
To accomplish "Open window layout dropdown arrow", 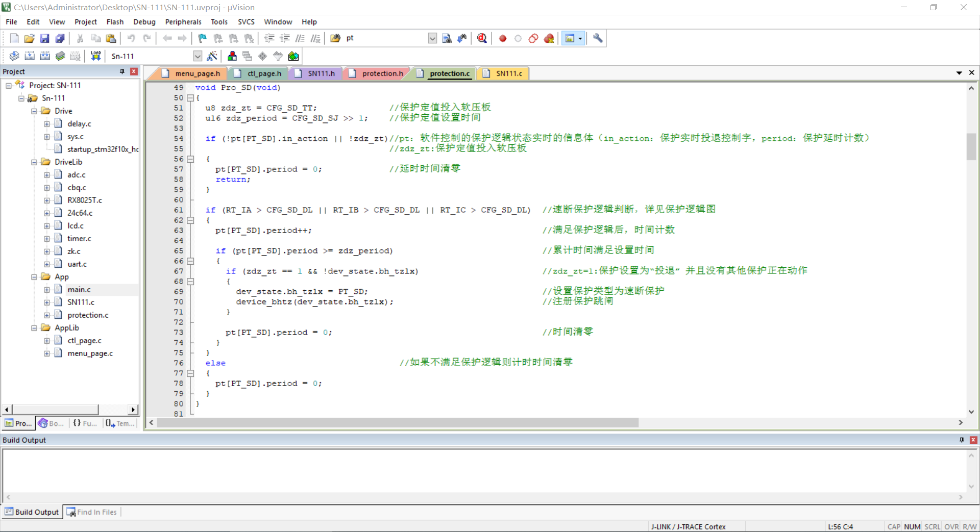I will click(580, 38).
